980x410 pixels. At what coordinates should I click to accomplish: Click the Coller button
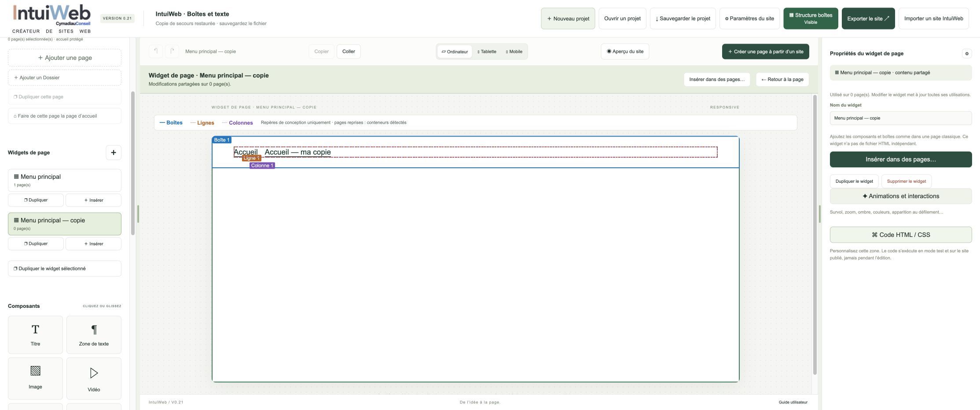[x=349, y=52]
